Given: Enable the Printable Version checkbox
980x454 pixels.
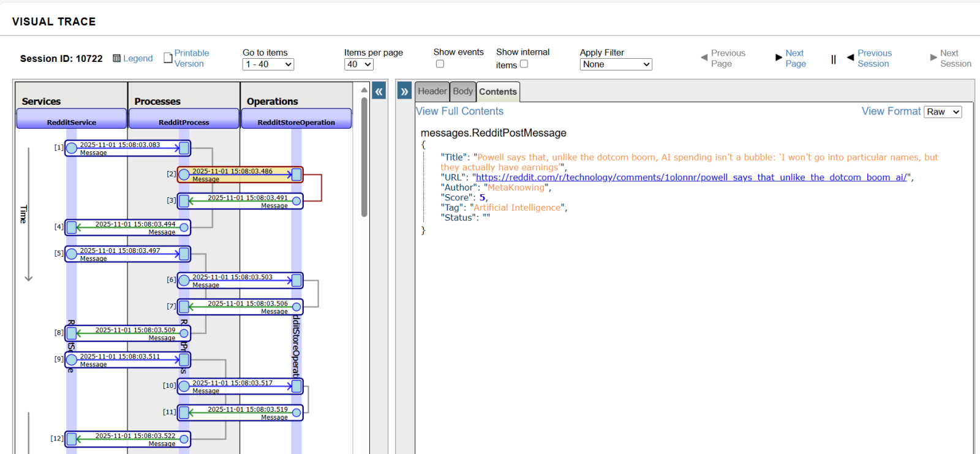Looking at the screenshot, I should [x=168, y=58].
